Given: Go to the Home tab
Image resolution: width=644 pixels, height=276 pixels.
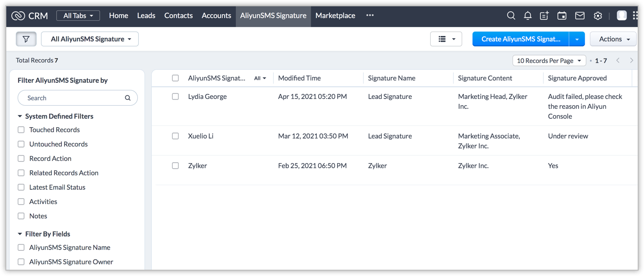Looking at the screenshot, I should [119, 16].
